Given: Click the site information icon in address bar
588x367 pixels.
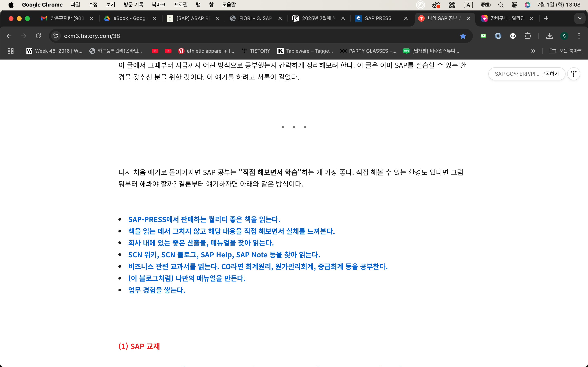Looking at the screenshot, I should click(56, 36).
